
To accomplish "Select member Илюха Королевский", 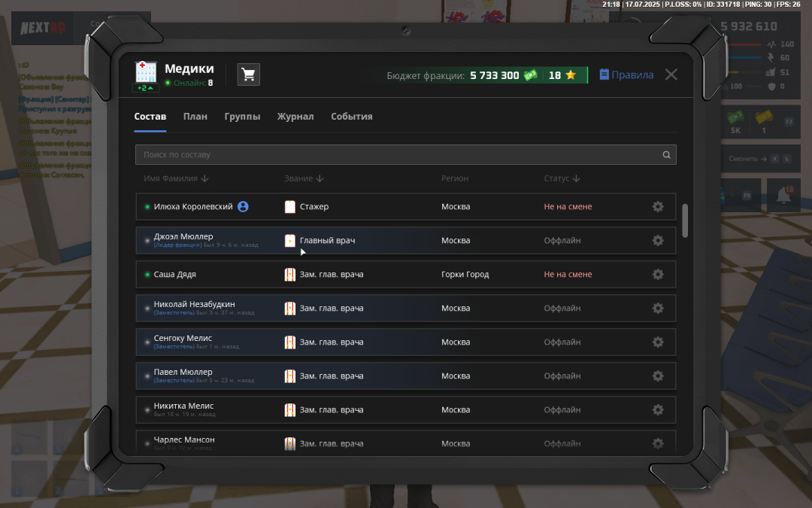I will (193, 206).
